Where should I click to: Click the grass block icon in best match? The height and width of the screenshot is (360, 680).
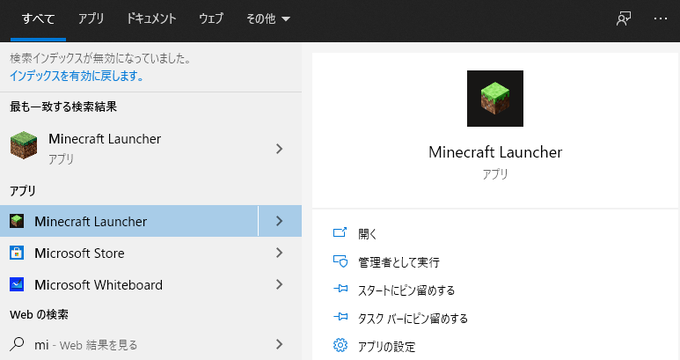pyautogui.click(x=23, y=145)
